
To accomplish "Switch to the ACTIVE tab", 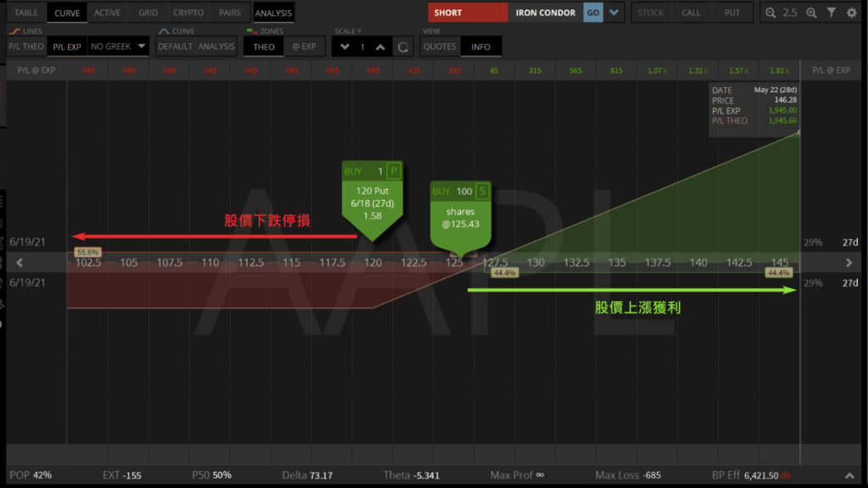I will coord(108,13).
